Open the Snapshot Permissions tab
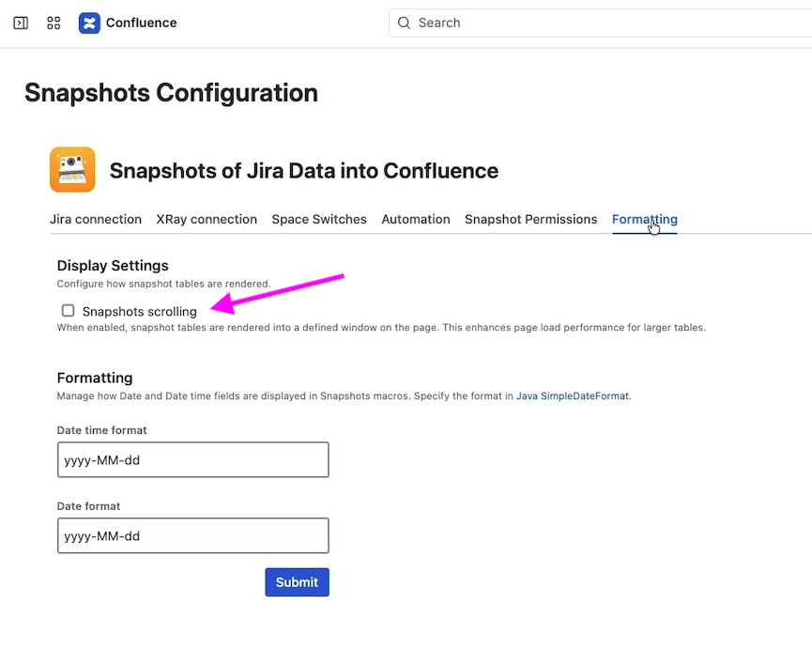 530,219
